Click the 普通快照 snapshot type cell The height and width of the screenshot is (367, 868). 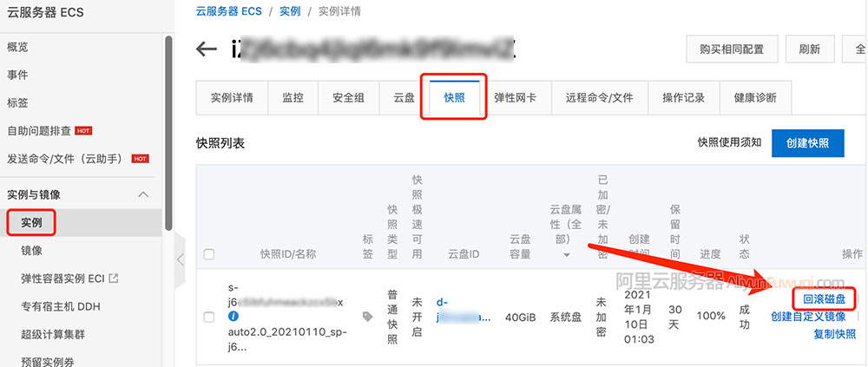[x=392, y=317]
